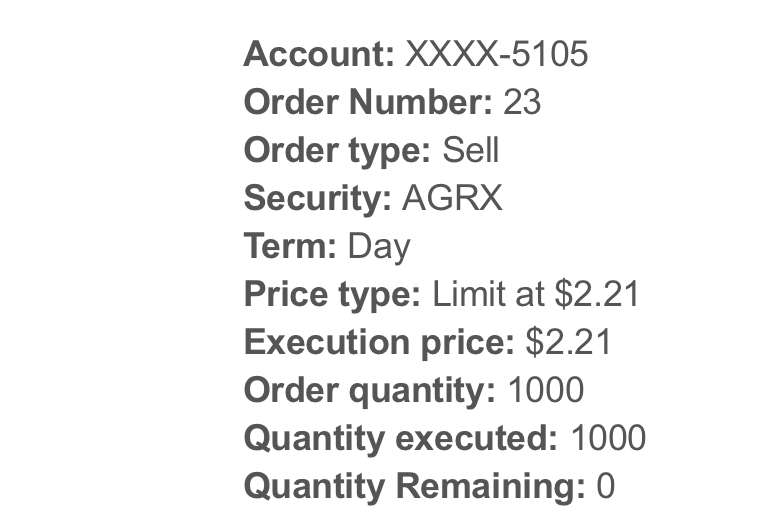Select the order number value 23
This screenshot has width=784, height=522.
tap(522, 102)
